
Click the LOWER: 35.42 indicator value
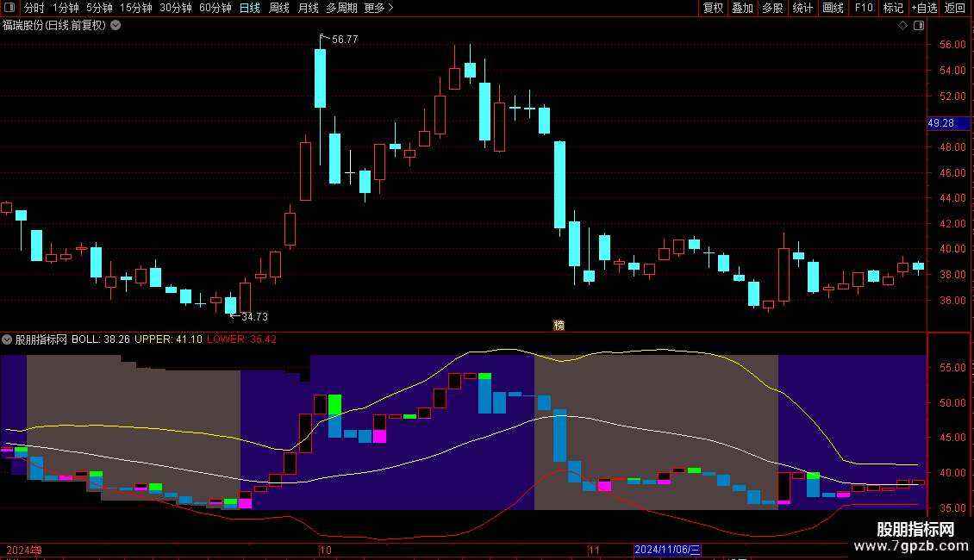(241, 339)
